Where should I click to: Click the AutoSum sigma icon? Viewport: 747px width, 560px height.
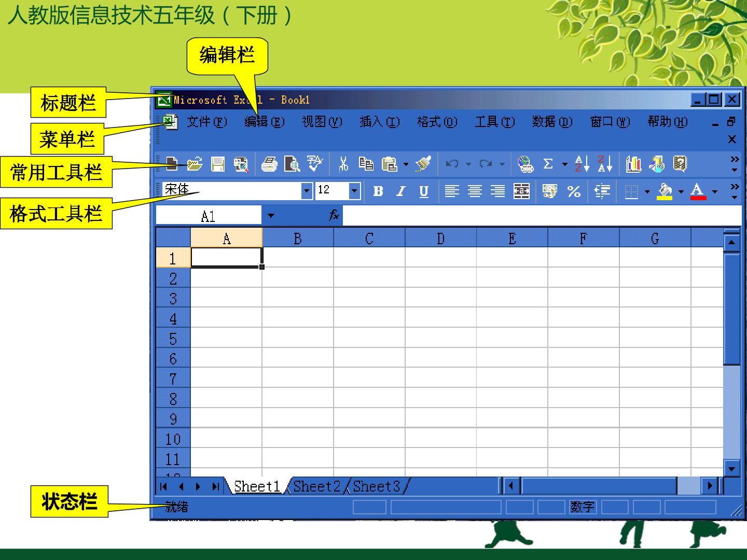pos(548,164)
